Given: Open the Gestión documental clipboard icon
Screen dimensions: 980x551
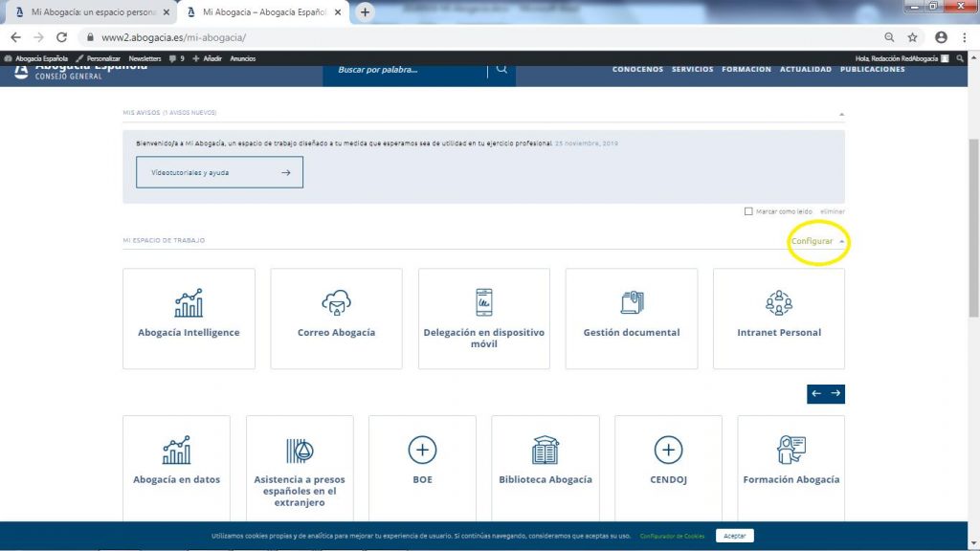Looking at the screenshot, I should coord(632,302).
